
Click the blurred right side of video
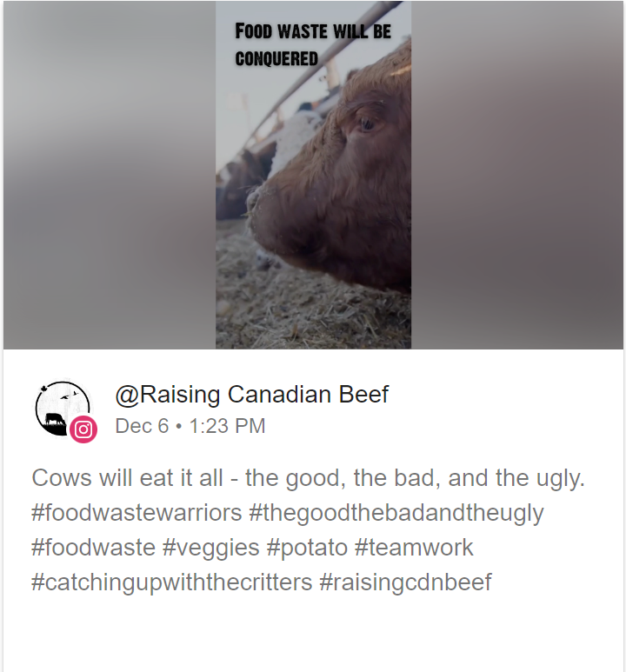517,175
